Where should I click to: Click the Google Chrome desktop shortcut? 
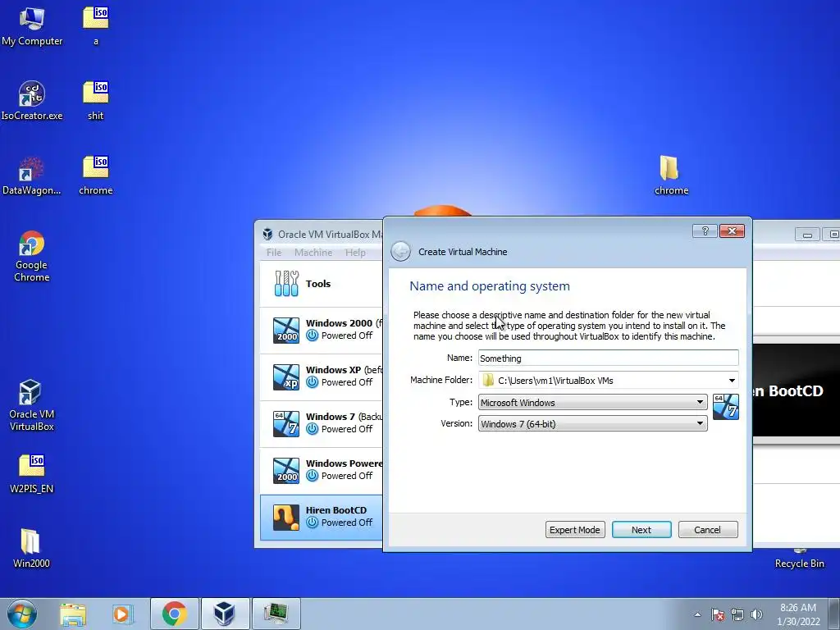[32, 257]
